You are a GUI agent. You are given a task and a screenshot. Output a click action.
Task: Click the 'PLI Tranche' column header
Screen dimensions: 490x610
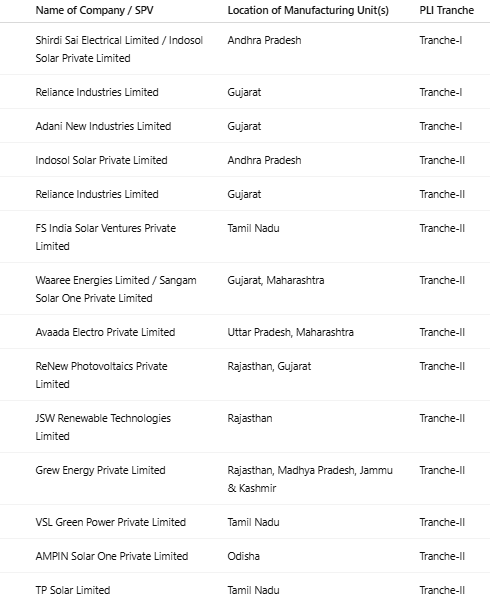pyautogui.click(x=446, y=11)
